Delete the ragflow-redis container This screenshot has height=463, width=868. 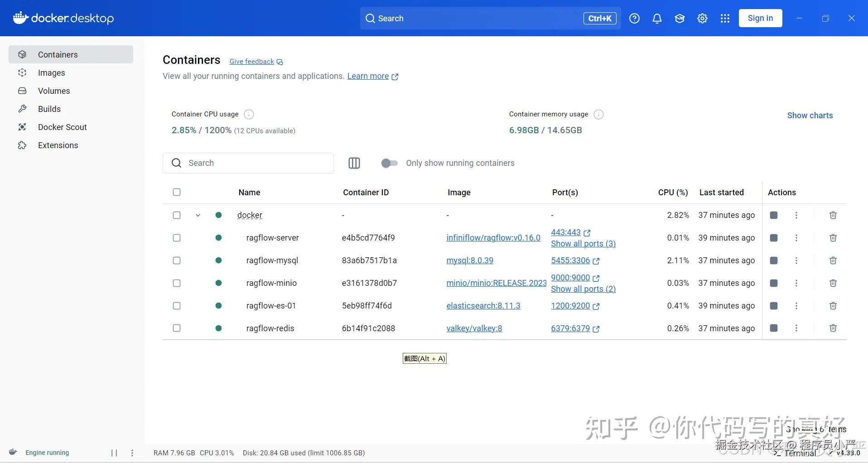coord(833,328)
